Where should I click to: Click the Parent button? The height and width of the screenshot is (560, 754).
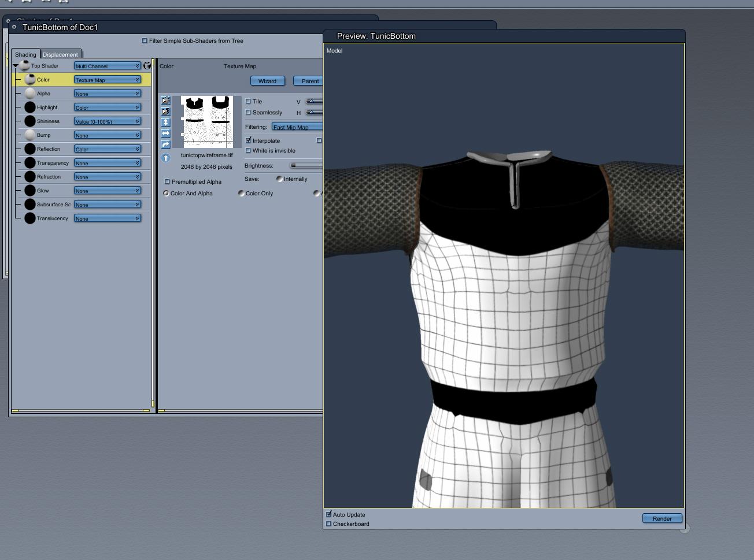click(308, 81)
